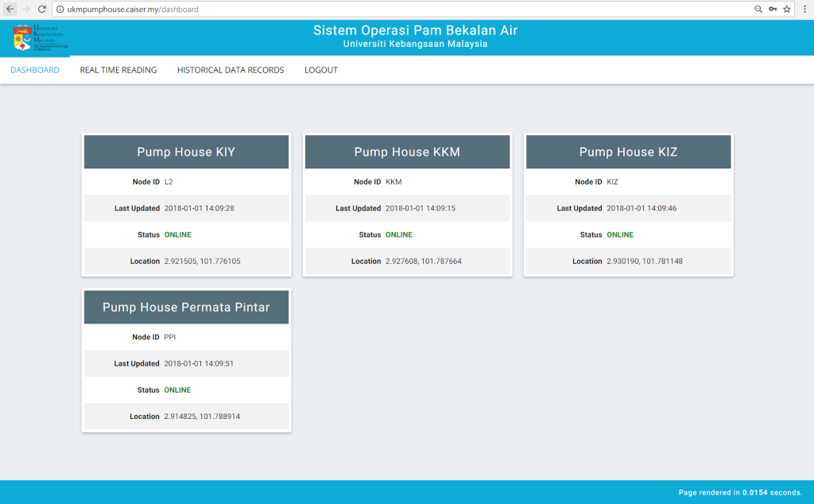Open the Real Time Reading tab
Image resolution: width=814 pixels, height=504 pixels.
point(118,70)
